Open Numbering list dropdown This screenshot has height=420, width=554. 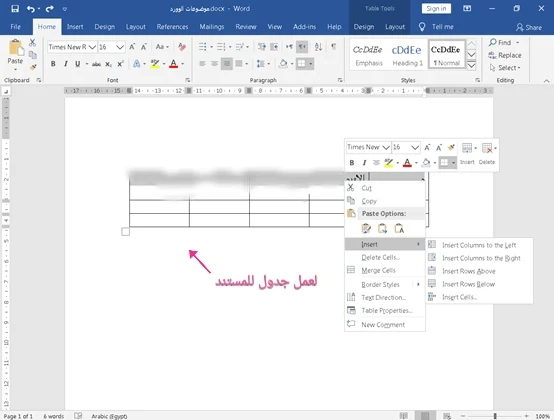[230, 47]
